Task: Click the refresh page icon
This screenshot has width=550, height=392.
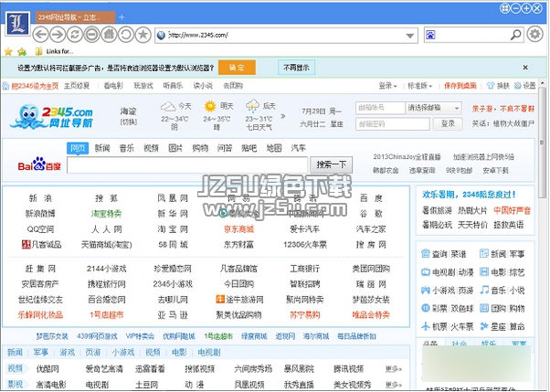Action: pos(75,35)
